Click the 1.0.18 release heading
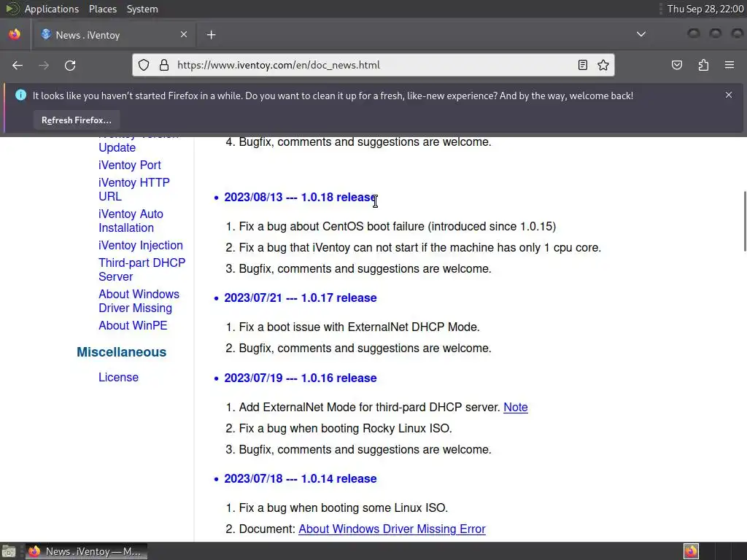 [x=300, y=197]
